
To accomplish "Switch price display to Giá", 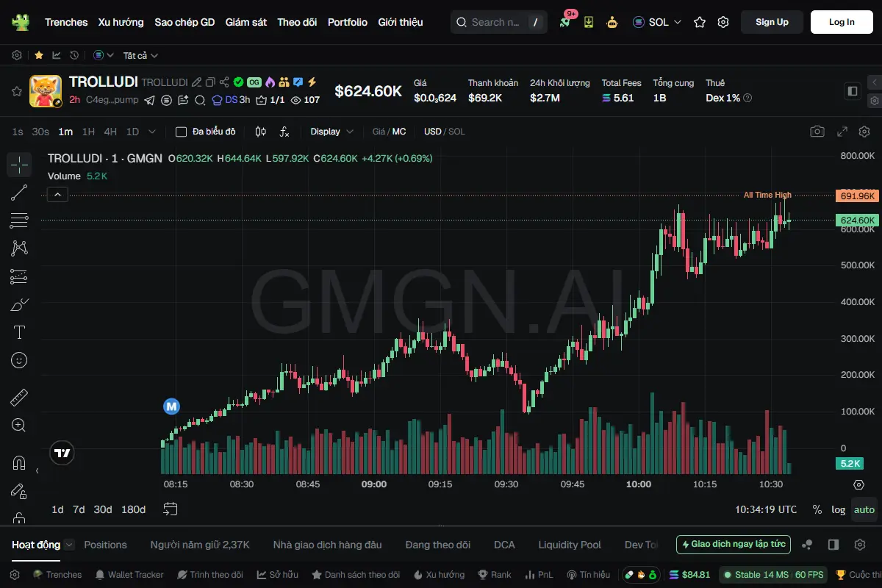I will (379, 132).
